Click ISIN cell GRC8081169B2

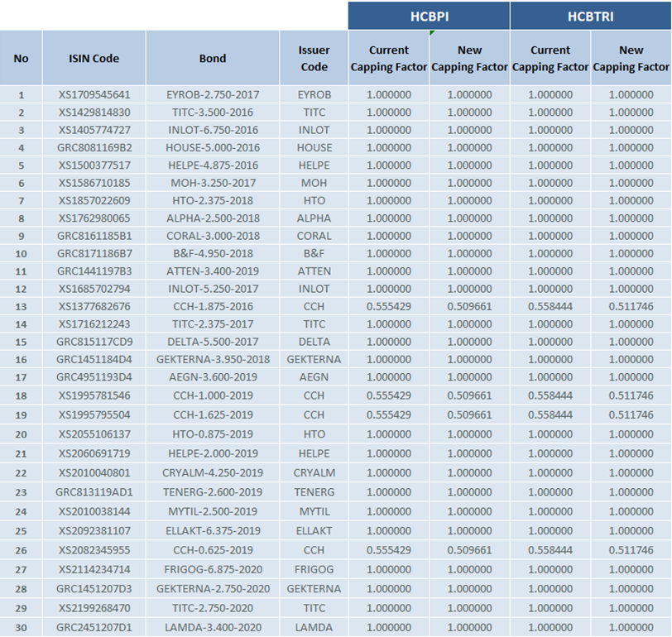(94, 148)
